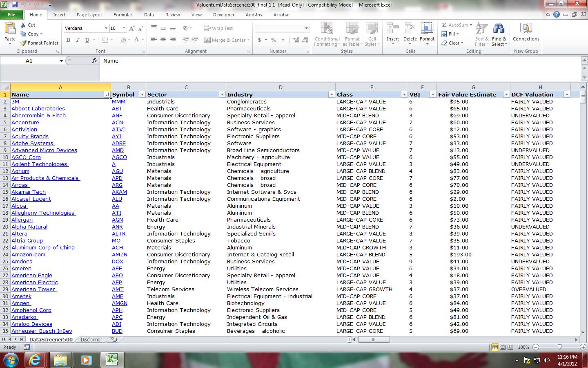This screenshot has width=588, height=368.
Task: Expand the font name dropdown showing Verdana
Action: coord(106,28)
